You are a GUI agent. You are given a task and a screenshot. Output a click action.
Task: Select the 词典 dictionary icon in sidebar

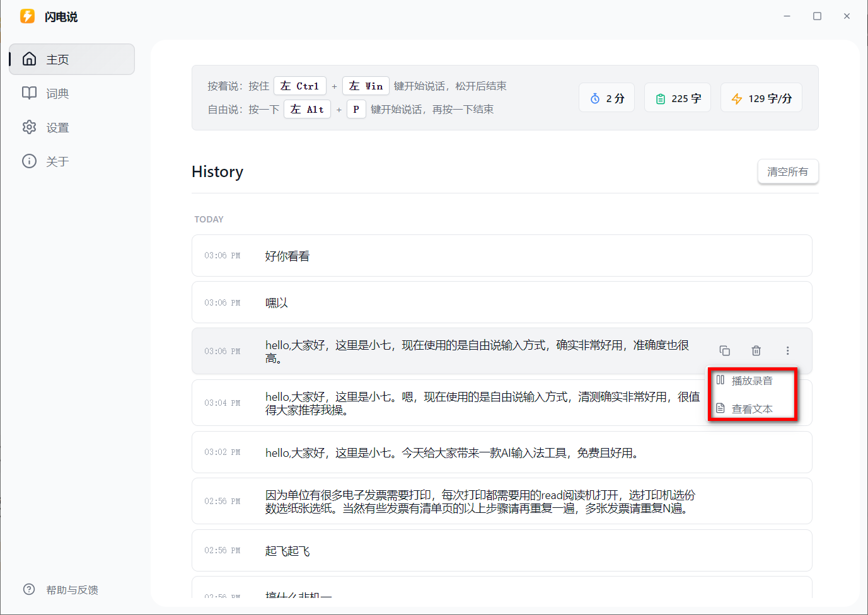tap(29, 93)
